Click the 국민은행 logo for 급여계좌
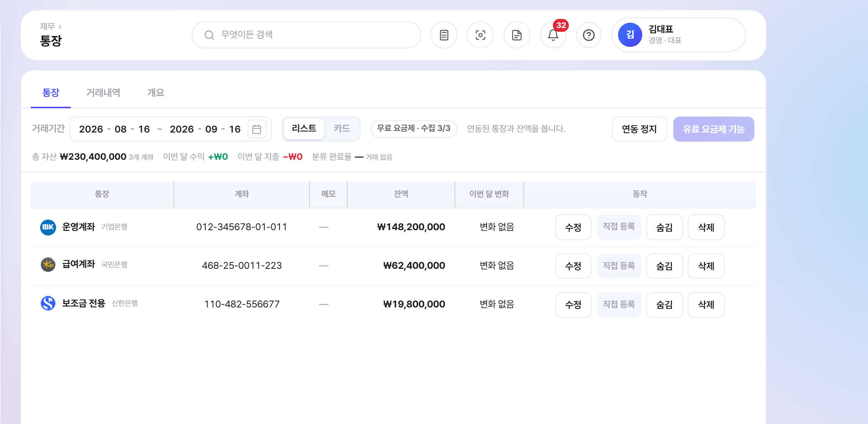Image resolution: width=868 pixels, height=424 pixels. [48, 265]
